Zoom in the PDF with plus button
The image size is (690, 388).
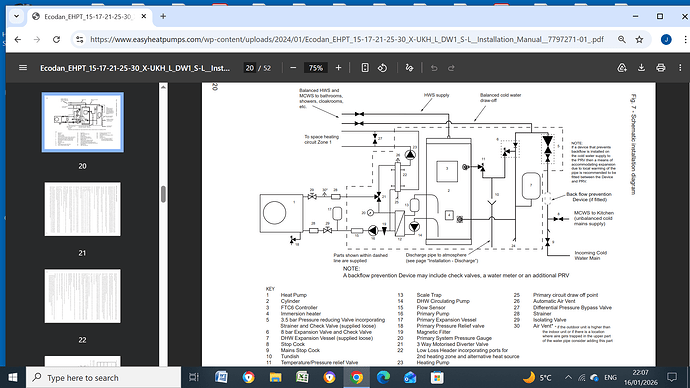click(x=338, y=68)
